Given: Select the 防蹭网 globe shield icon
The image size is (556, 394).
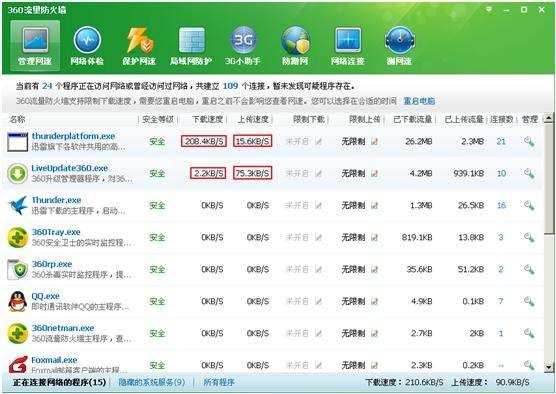Looking at the screenshot, I should coord(295,46).
